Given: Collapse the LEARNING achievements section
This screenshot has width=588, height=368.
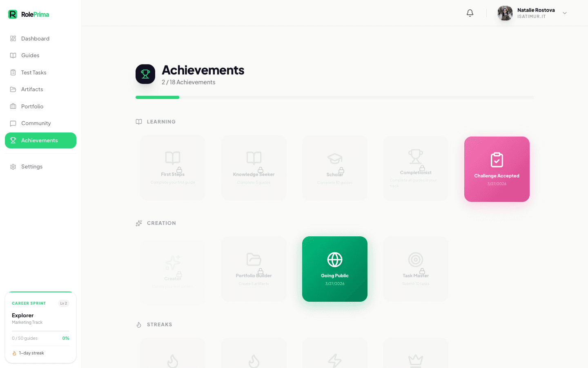Looking at the screenshot, I should (156, 121).
